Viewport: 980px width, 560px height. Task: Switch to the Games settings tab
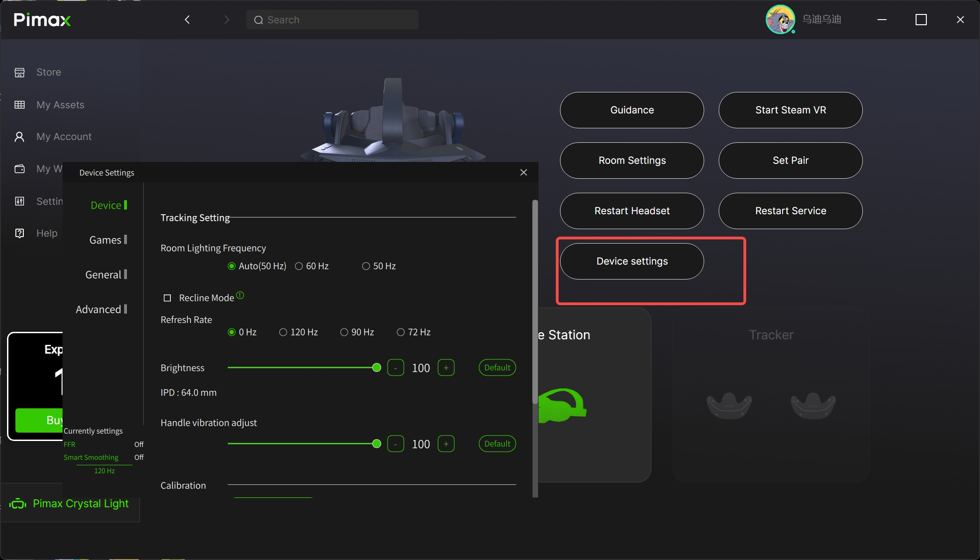pos(105,240)
